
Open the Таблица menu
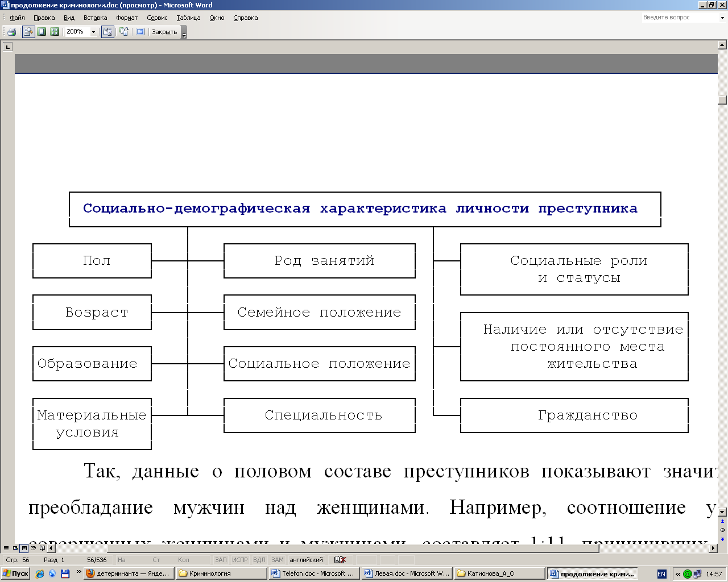coord(188,18)
